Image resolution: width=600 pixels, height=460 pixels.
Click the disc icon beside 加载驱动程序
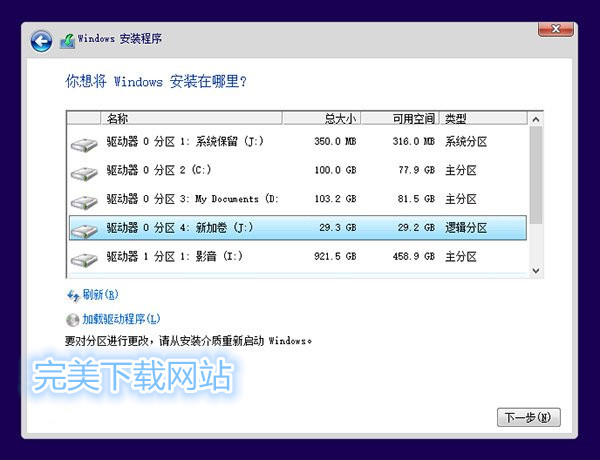[x=72, y=320]
